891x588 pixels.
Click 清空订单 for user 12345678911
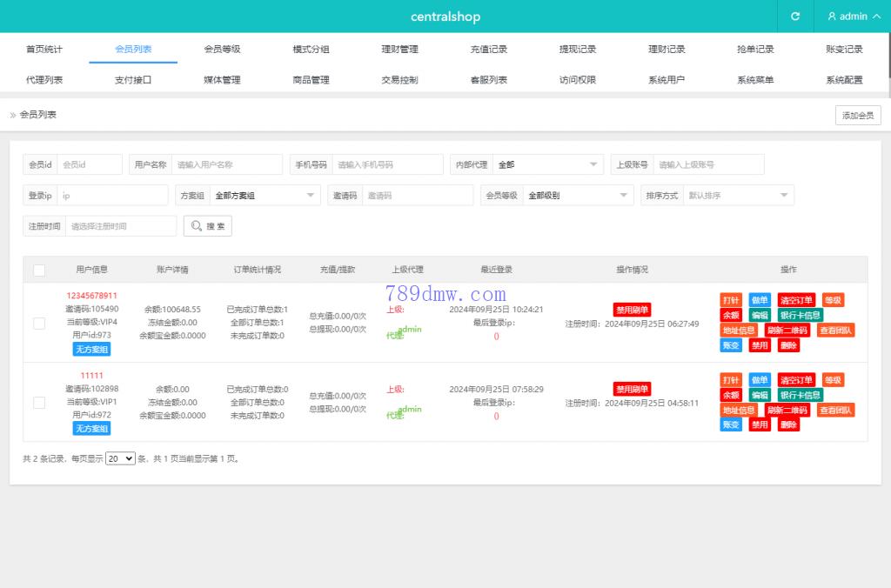coord(795,300)
